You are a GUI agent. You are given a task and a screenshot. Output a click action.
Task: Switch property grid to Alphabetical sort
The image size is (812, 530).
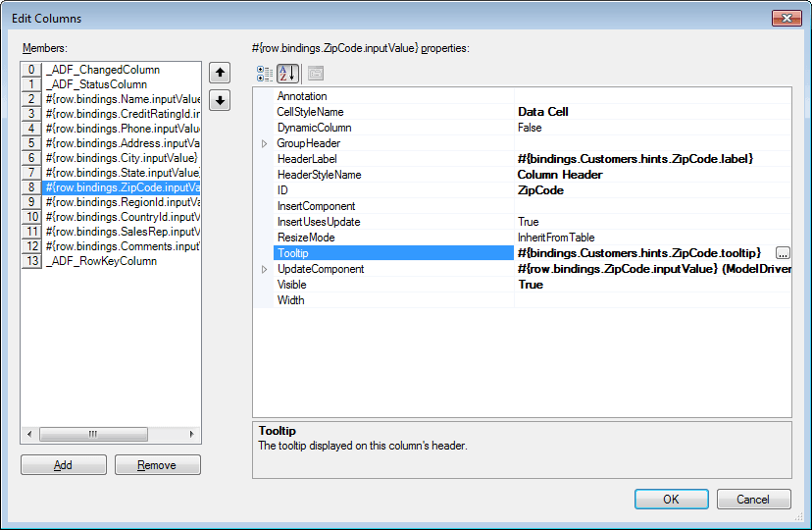click(x=287, y=74)
